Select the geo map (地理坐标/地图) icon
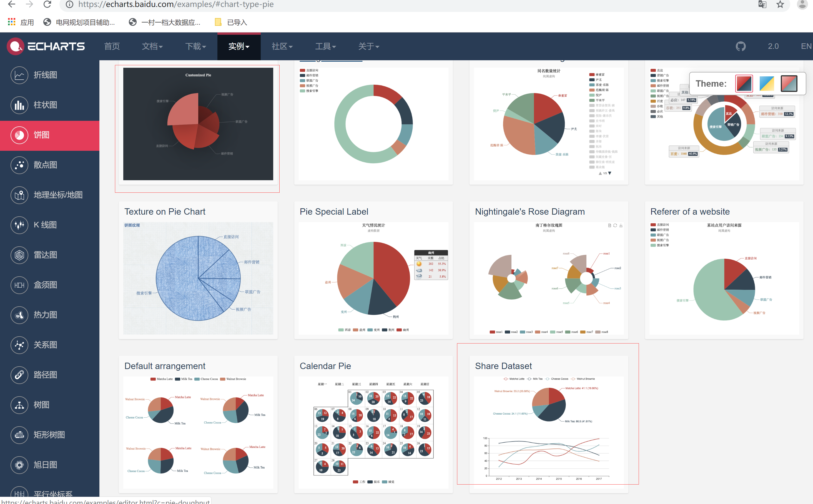The image size is (813, 504). tap(19, 195)
